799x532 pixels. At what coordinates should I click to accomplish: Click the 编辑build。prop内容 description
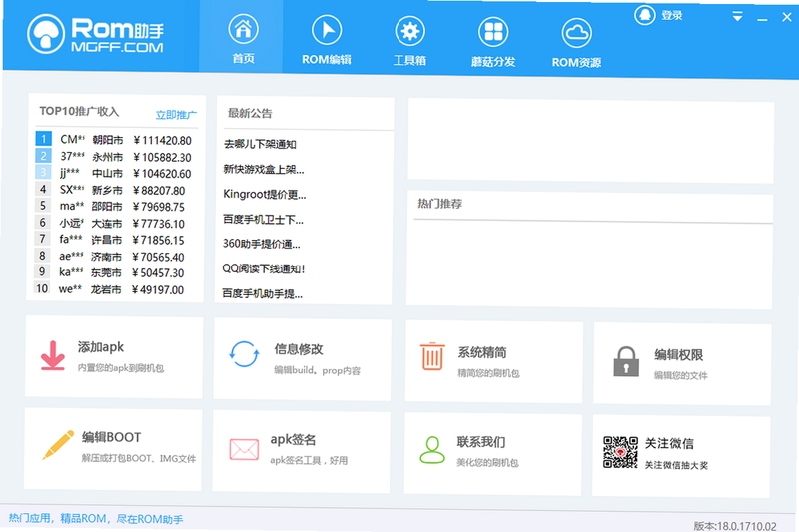coord(317,370)
